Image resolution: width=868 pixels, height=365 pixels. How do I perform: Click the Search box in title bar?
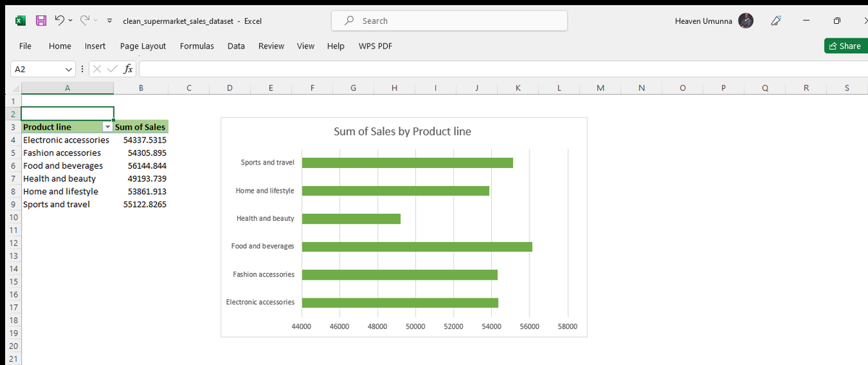[x=449, y=21]
